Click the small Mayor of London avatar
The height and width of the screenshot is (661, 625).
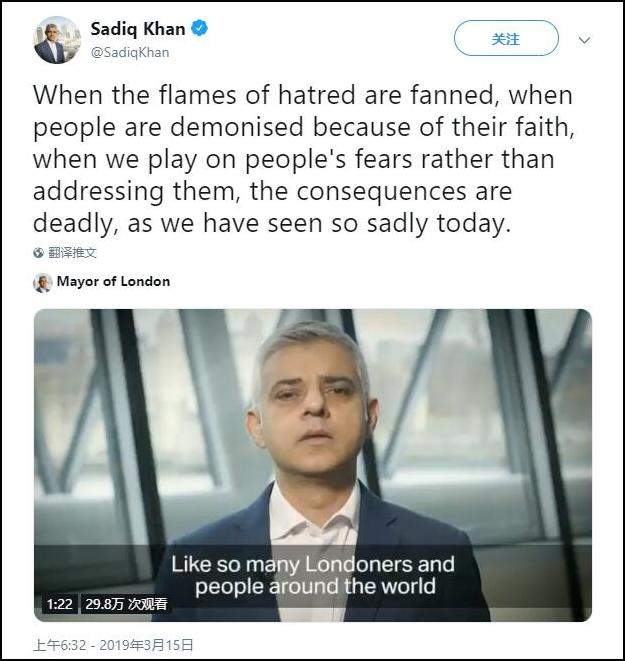pyautogui.click(x=42, y=282)
